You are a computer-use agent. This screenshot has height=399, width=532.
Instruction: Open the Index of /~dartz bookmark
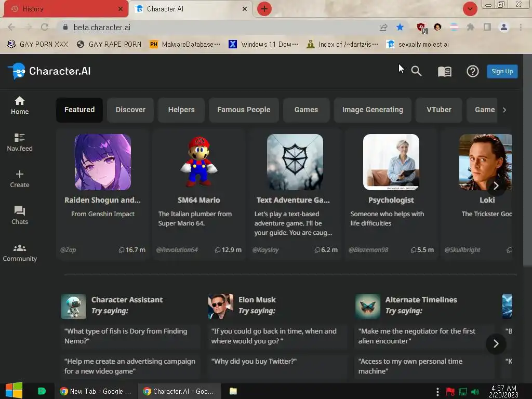point(342,45)
